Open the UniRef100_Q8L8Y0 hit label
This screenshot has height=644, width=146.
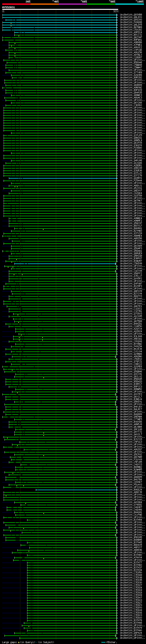click(131, 17)
